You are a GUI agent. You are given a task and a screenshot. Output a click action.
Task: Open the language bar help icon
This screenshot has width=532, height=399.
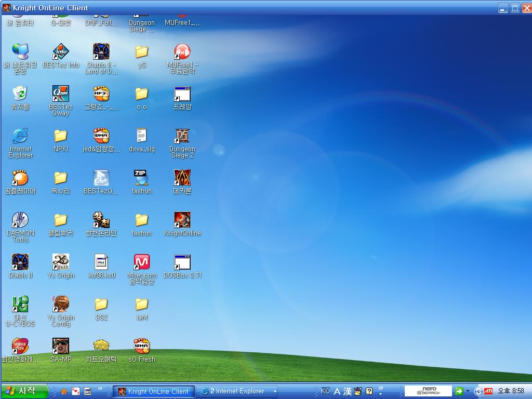[x=369, y=391]
